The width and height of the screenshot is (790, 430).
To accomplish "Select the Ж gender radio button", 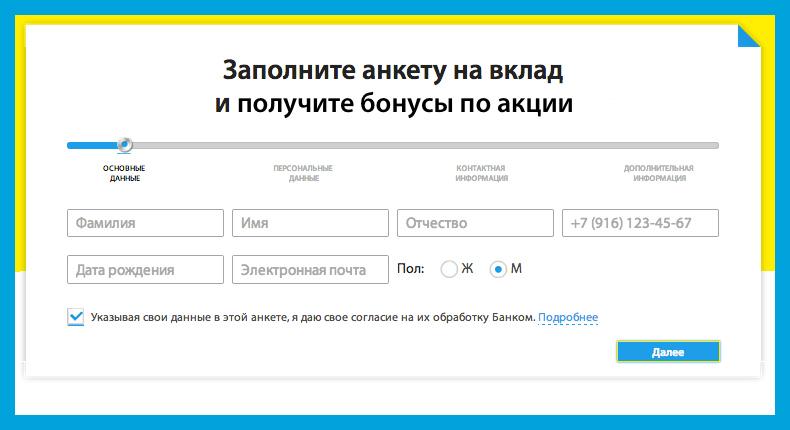I will click(x=449, y=269).
